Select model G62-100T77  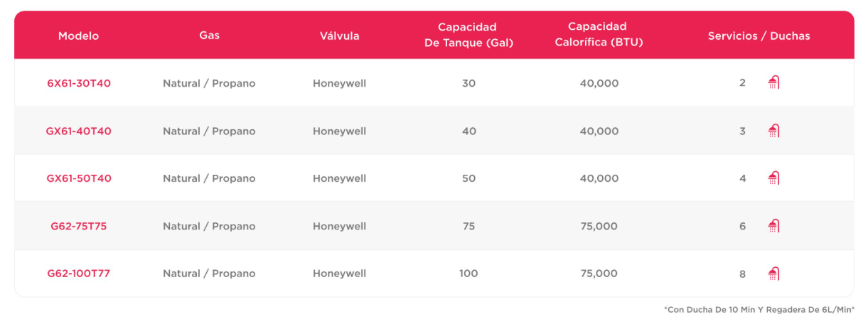[79, 274]
